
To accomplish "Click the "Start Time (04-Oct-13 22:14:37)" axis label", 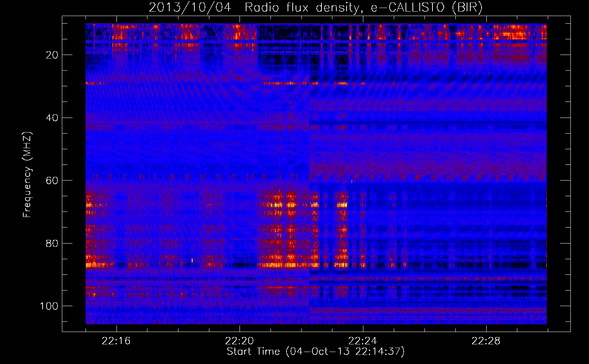I will (316, 352).
